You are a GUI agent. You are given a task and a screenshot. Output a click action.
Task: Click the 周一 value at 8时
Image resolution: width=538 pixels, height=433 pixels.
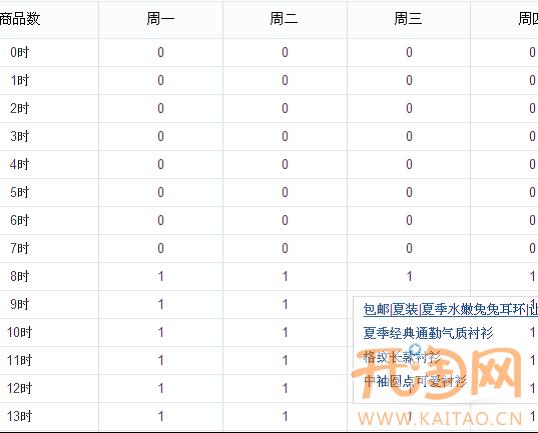(x=161, y=276)
